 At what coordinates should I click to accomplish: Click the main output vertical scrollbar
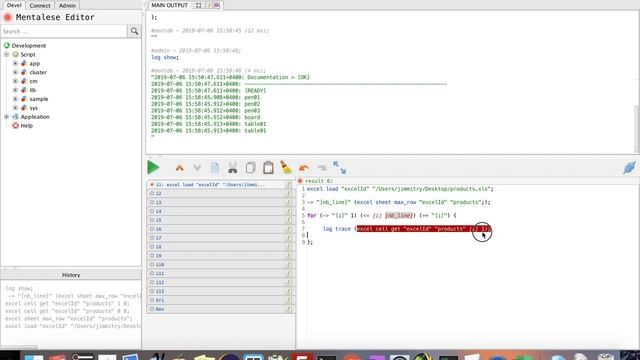tap(637, 129)
